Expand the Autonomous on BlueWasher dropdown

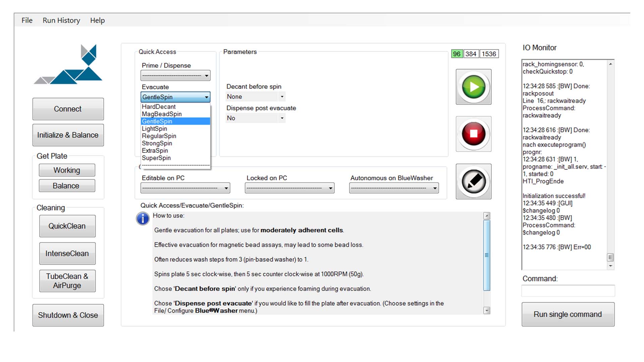pyautogui.click(x=394, y=188)
